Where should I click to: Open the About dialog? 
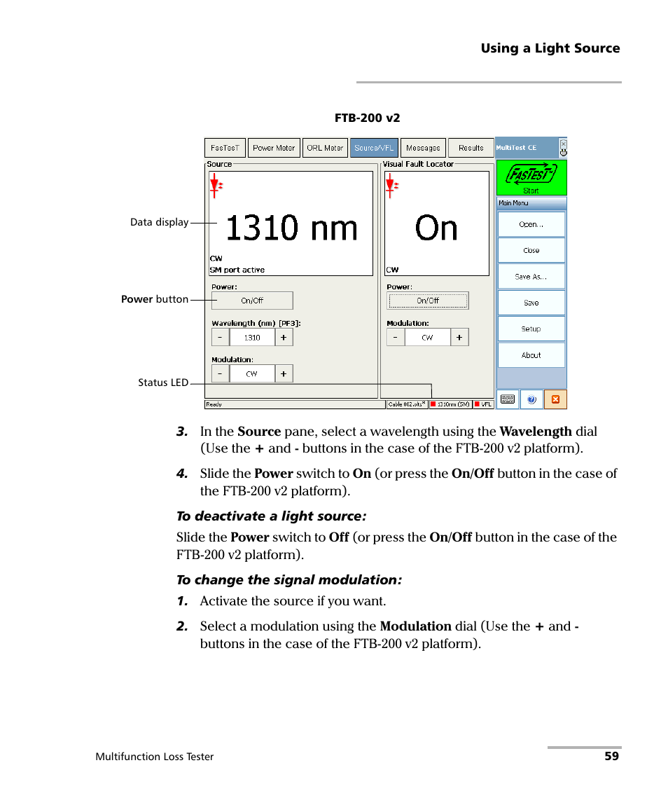(x=531, y=355)
